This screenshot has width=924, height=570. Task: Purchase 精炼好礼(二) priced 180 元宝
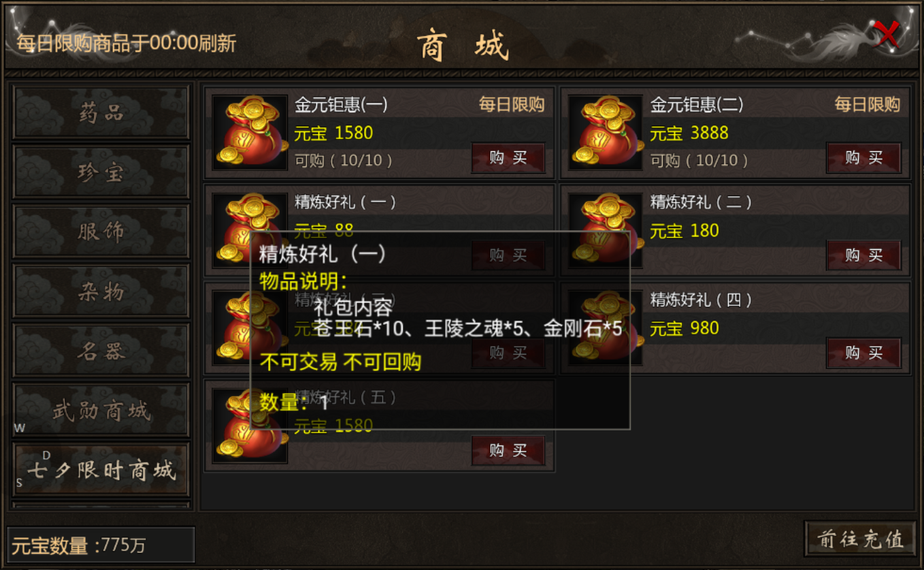coord(864,255)
